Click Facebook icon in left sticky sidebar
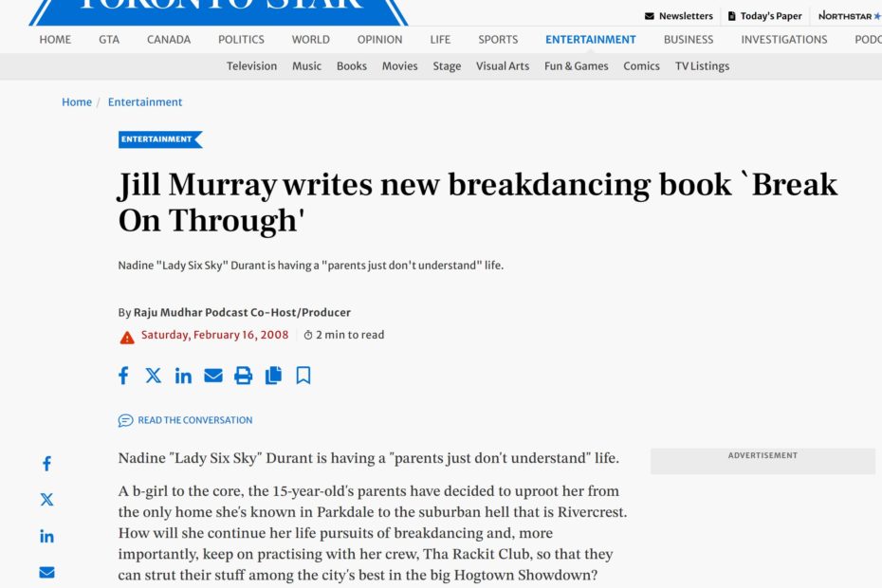The height and width of the screenshot is (588, 882). pyautogui.click(x=47, y=464)
